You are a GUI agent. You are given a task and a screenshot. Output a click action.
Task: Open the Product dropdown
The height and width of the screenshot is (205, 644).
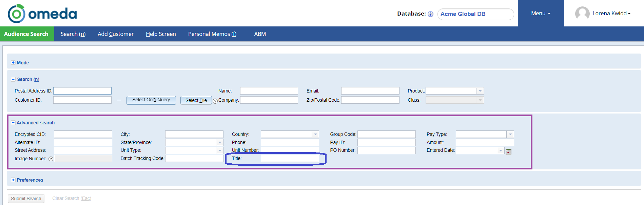(x=480, y=91)
